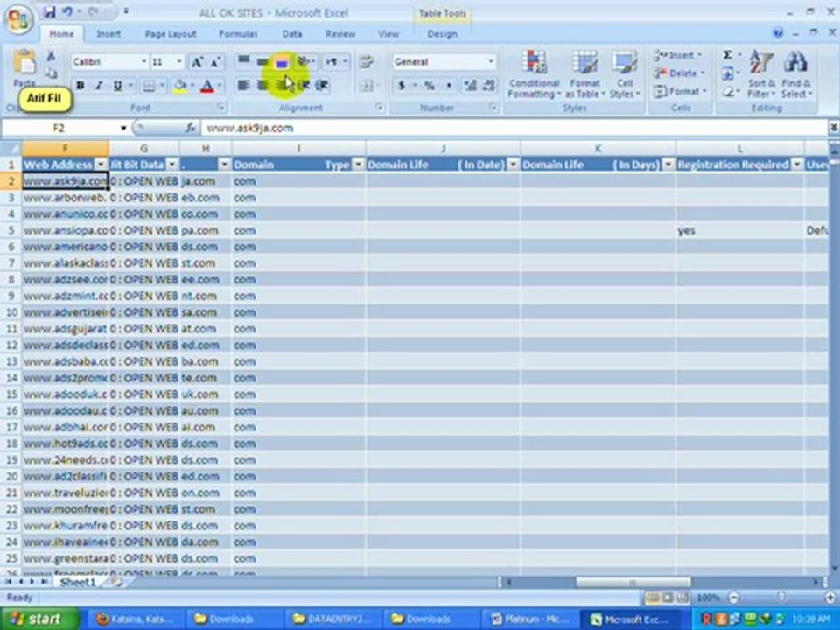Image resolution: width=840 pixels, height=630 pixels.
Task: Select the Sheet1 worksheet tab
Action: 78,582
